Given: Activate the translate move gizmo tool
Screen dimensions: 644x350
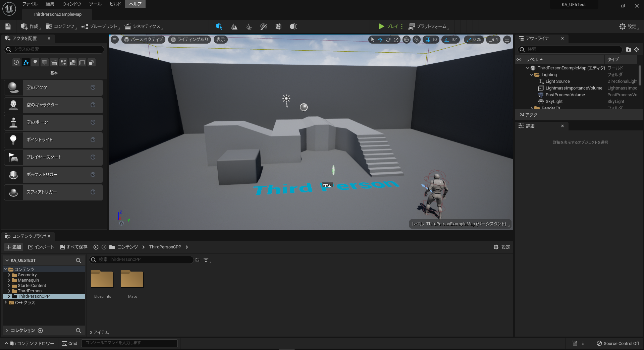Looking at the screenshot, I should (380, 40).
